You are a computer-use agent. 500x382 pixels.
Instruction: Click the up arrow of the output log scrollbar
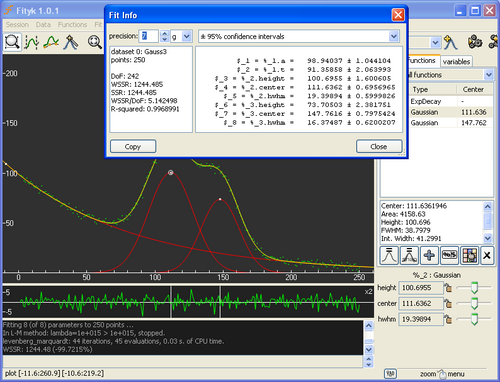[x=369, y=326]
